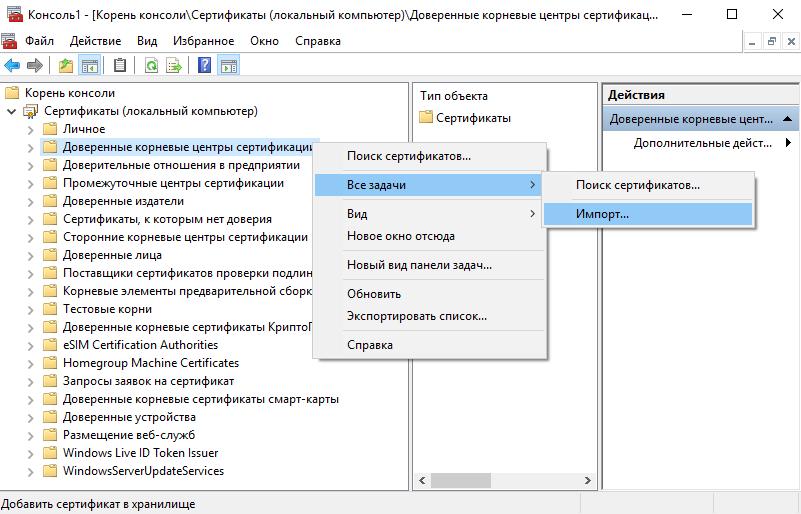Select Поиск сертификатов... in context menu
This screenshot has height=514, width=801.
(x=430, y=156)
